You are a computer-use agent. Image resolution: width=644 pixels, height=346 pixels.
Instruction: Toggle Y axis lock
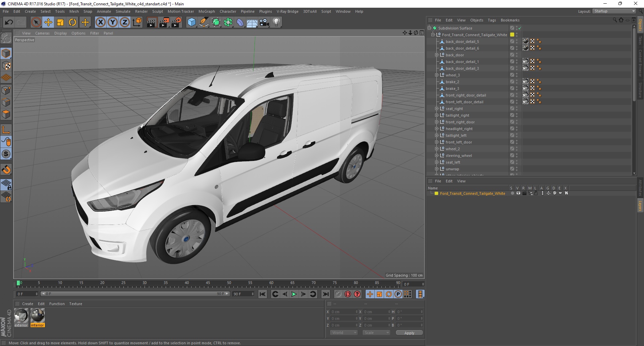coord(113,22)
